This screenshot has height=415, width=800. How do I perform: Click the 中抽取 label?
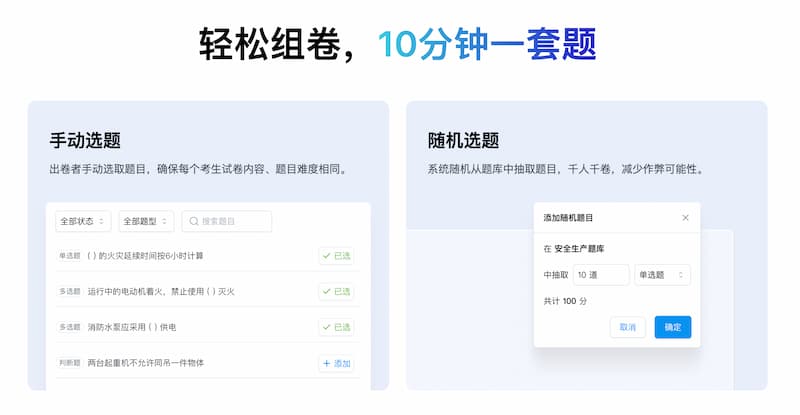pyautogui.click(x=556, y=275)
